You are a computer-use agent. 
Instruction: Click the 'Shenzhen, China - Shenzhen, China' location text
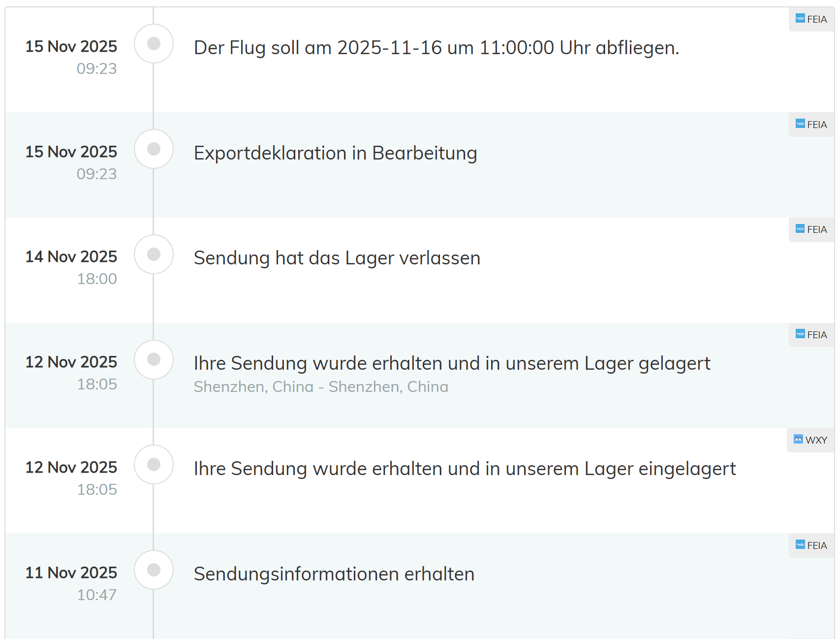(321, 387)
